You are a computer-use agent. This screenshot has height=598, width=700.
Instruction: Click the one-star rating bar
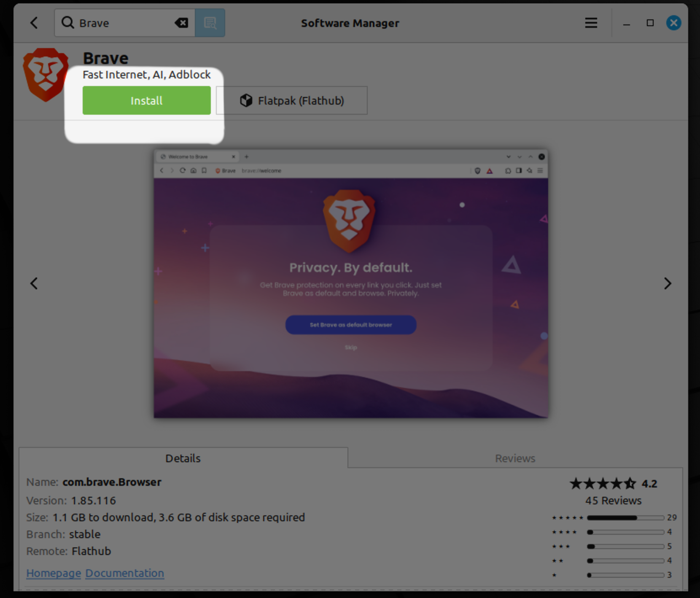[626, 575]
